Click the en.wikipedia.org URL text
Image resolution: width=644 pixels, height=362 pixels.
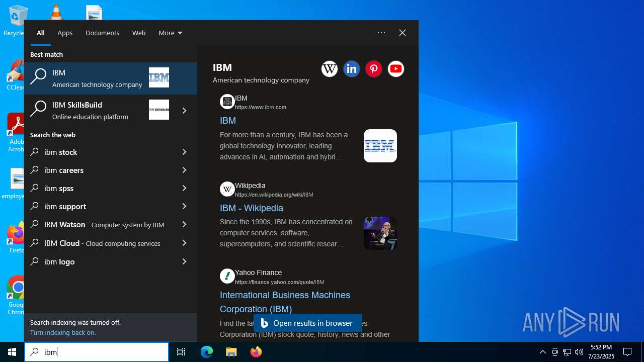pyautogui.click(x=274, y=195)
